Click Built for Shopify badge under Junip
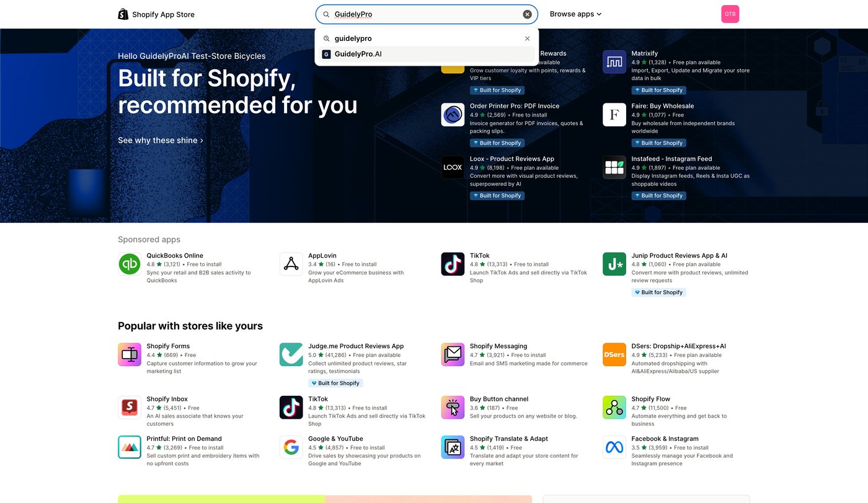The width and height of the screenshot is (868, 503). pyautogui.click(x=659, y=292)
